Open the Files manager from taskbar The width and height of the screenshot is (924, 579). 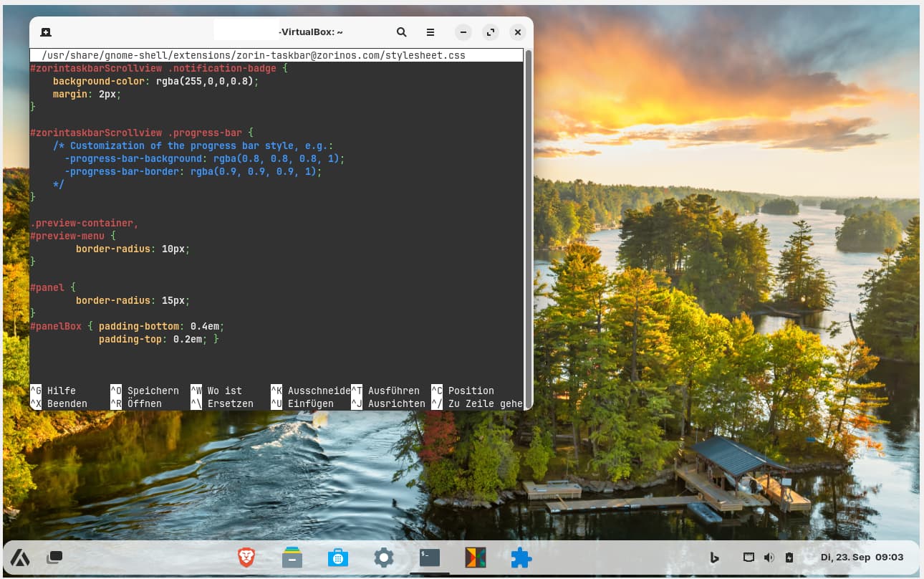coord(292,557)
